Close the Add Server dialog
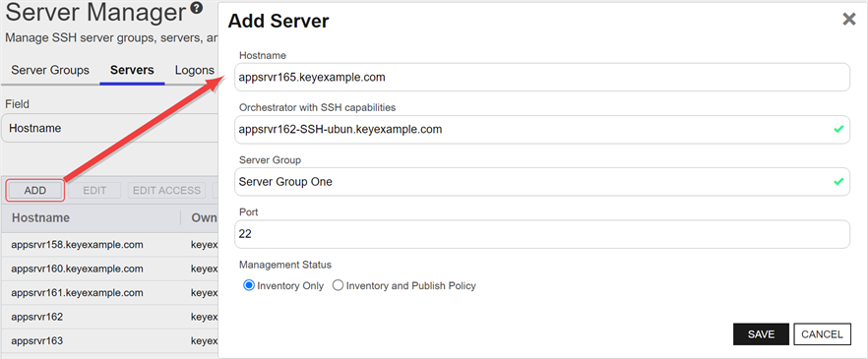 (848, 20)
